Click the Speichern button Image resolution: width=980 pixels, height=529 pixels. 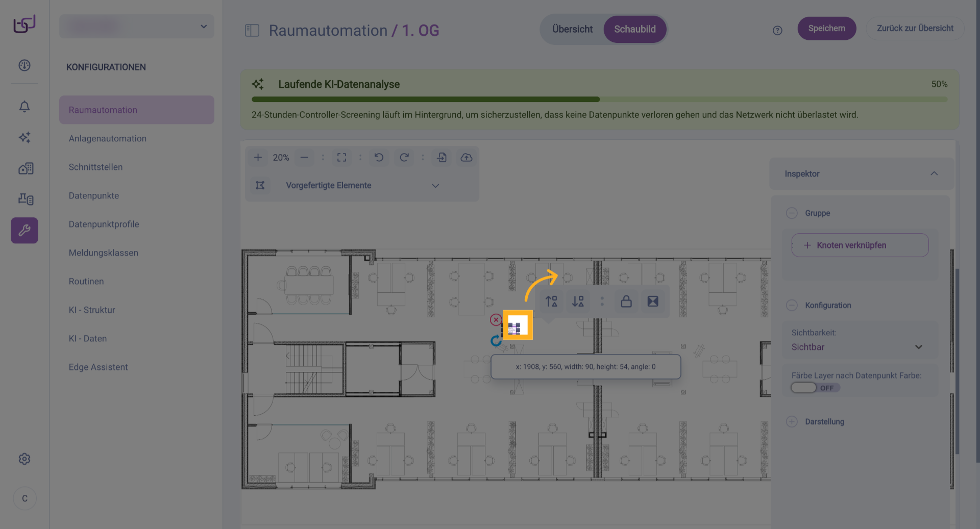(826, 29)
